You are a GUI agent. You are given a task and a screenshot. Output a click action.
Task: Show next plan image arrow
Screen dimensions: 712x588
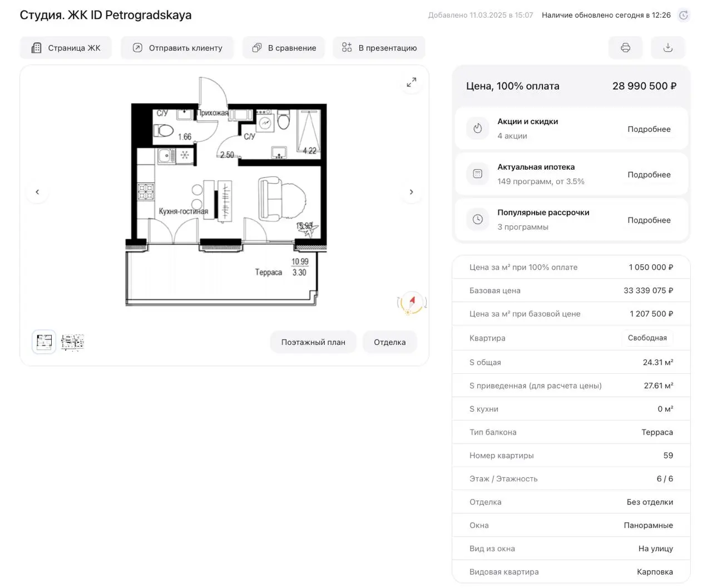(411, 192)
